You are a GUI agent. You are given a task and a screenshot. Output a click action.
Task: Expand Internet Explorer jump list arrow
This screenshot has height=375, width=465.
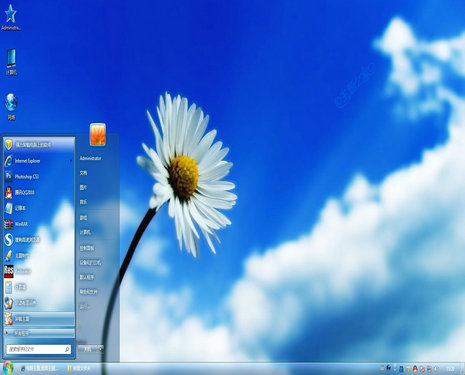click(71, 161)
